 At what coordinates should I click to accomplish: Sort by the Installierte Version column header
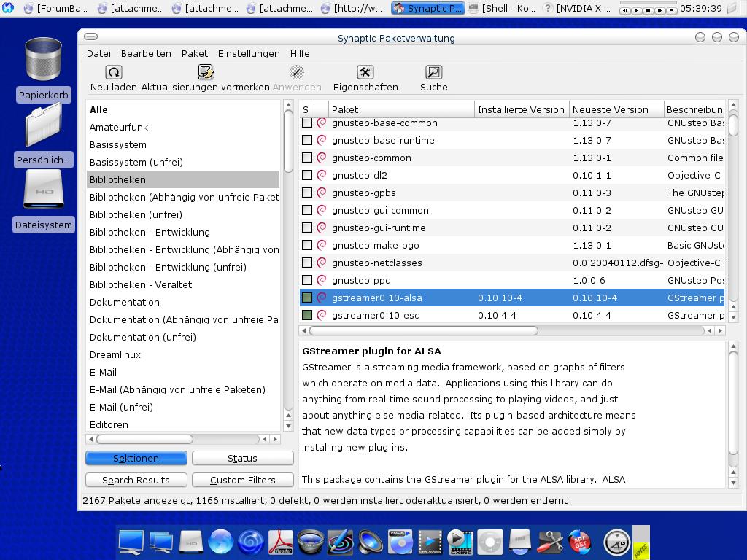pos(521,109)
